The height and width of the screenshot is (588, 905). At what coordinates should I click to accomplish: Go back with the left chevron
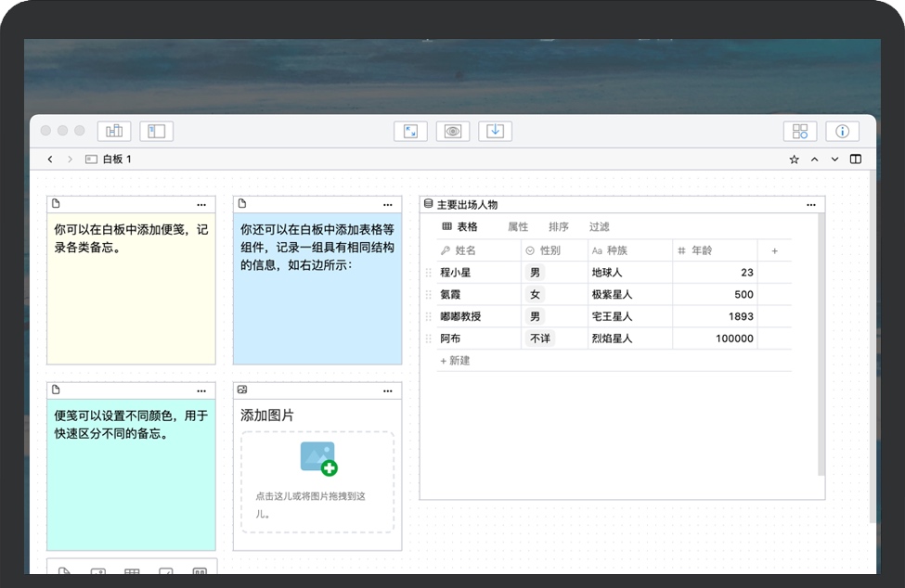coord(50,160)
